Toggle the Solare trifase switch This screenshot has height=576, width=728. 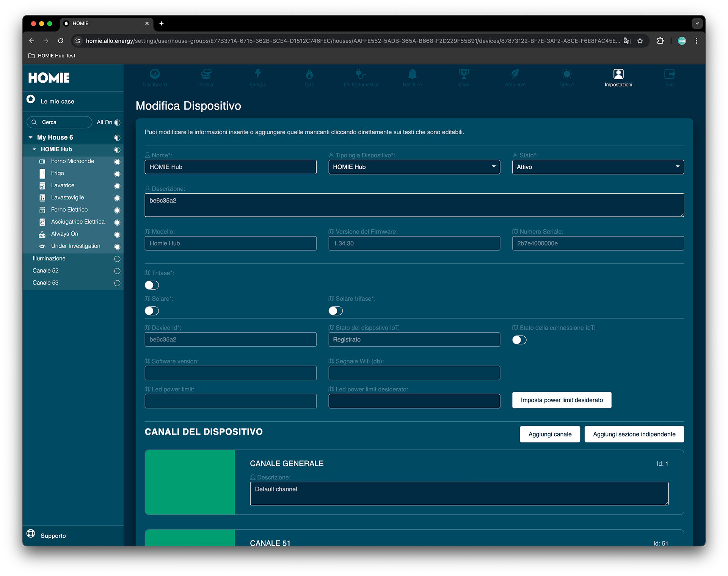point(336,311)
